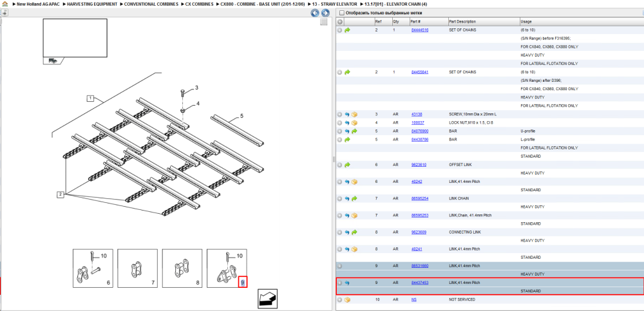This screenshot has width=644, height=311.
Task: Add lock nut 100037 using plus icon
Action: tap(339, 123)
